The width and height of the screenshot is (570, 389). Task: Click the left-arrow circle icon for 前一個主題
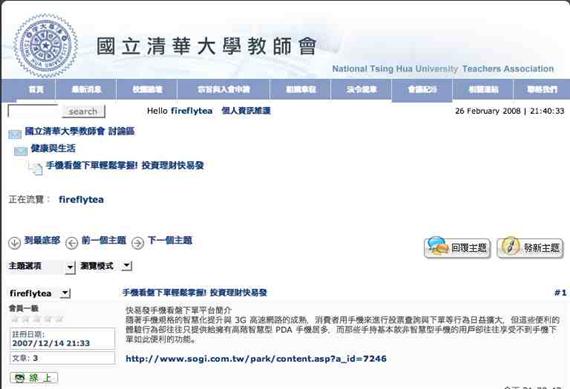[72, 243]
